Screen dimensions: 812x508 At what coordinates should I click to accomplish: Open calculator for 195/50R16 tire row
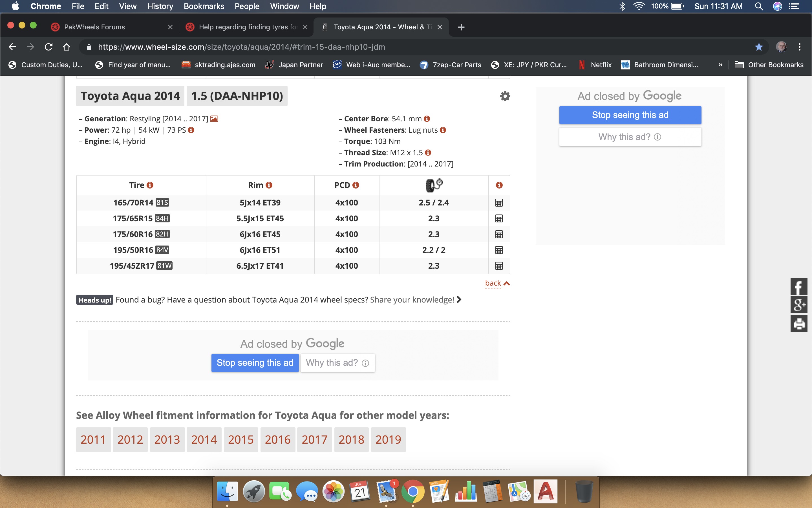pyautogui.click(x=499, y=250)
